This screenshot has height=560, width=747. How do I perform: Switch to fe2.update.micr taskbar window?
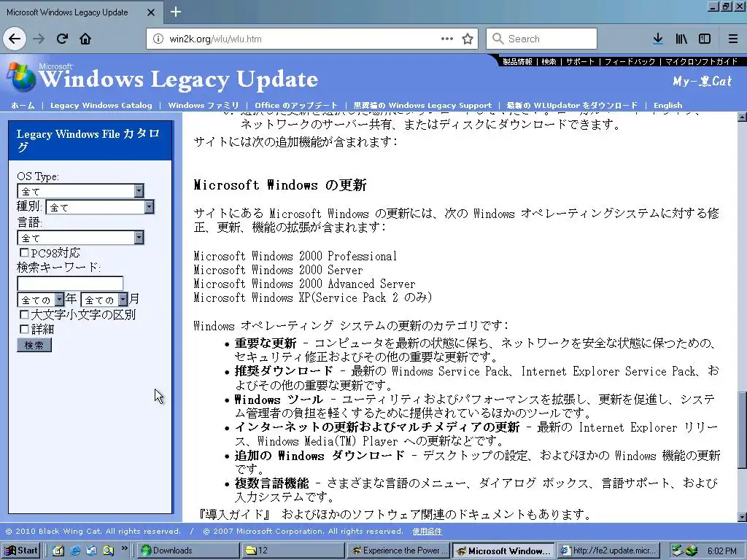click(x=609, y=551)
